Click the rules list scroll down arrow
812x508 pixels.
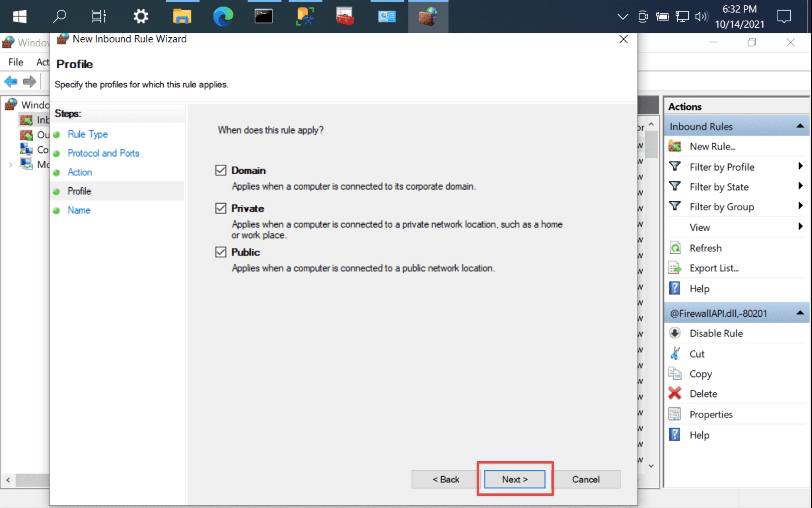pyautogui.click(x=651, y=466)
